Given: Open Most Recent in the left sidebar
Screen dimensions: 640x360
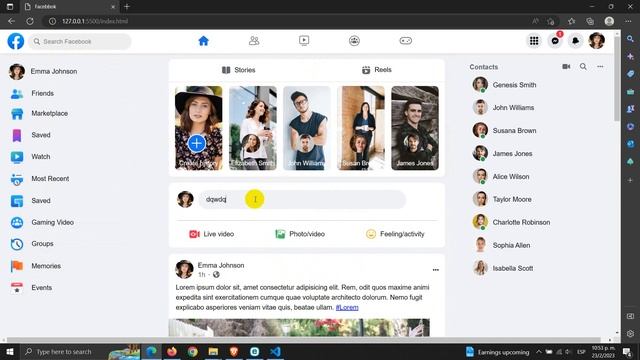Looking at the screenshot, I should click(x=40, y=179).
